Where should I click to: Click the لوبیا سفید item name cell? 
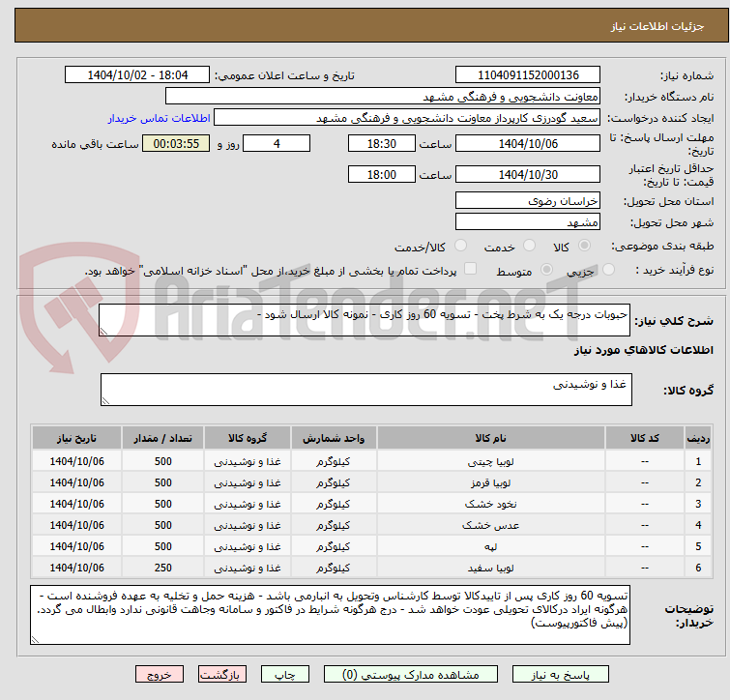coord(491,568)
